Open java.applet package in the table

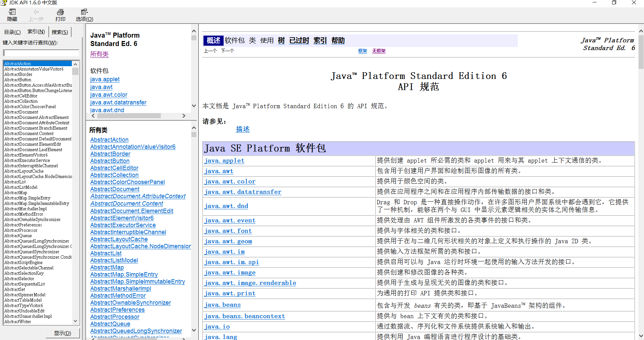click(x=224, y=161)
